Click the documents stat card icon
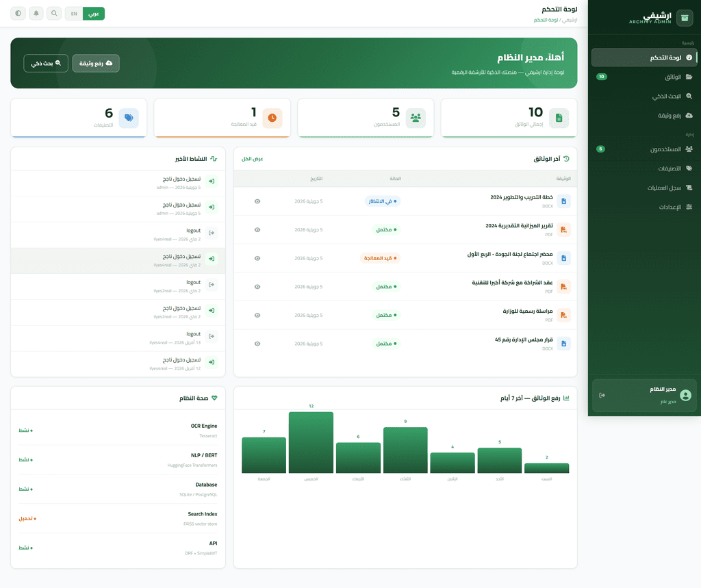The width and height of the screenshot is (701, 588). tap(559, 118)
